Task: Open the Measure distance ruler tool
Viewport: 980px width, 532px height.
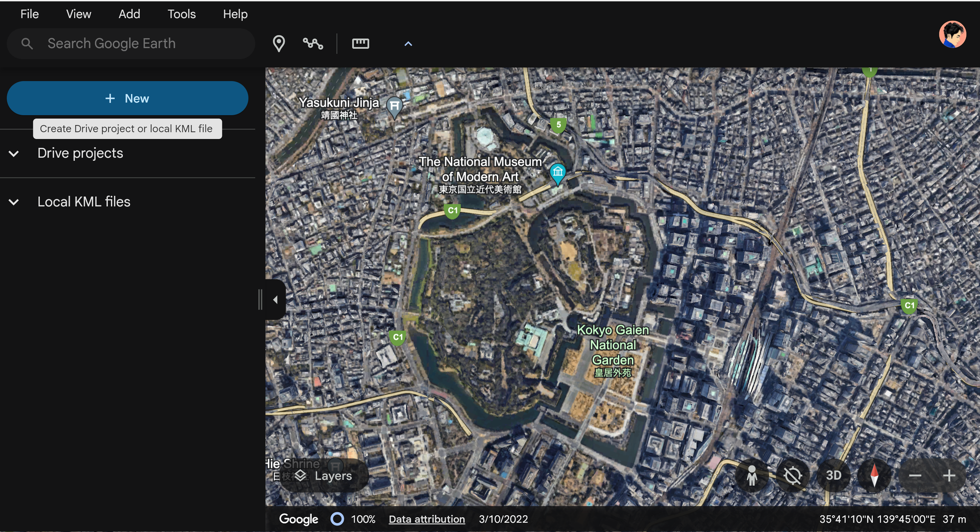Action: click(360, 44)
